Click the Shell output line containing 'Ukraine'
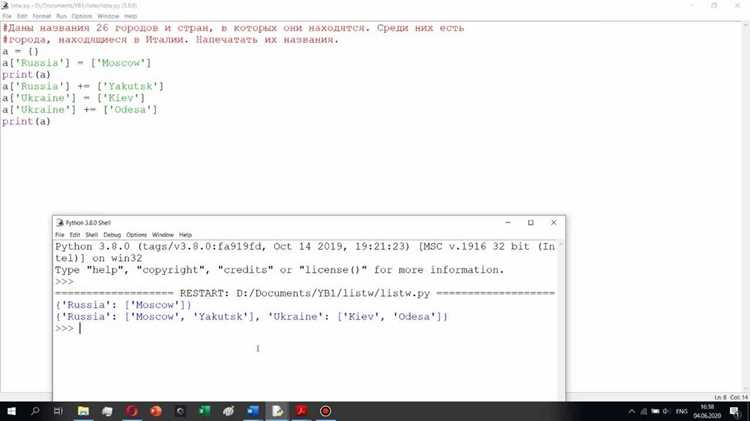 [252, 317]
